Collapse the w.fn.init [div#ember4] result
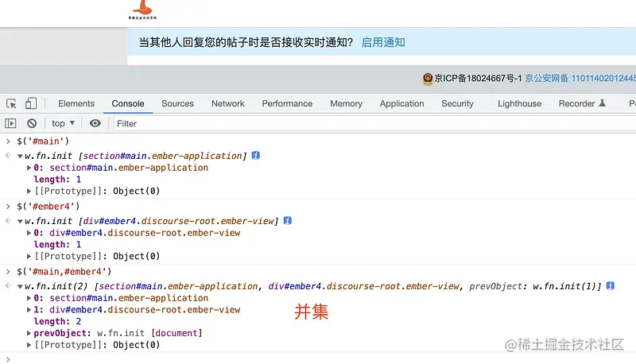The width and height of the screenshot is (636, 364). pyautogui.click(x=20, y=221)
